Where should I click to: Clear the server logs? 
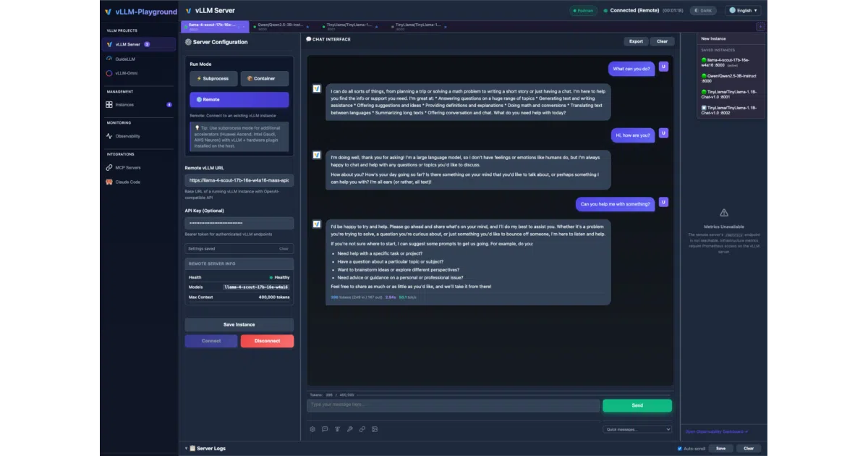tap(749, 449)
